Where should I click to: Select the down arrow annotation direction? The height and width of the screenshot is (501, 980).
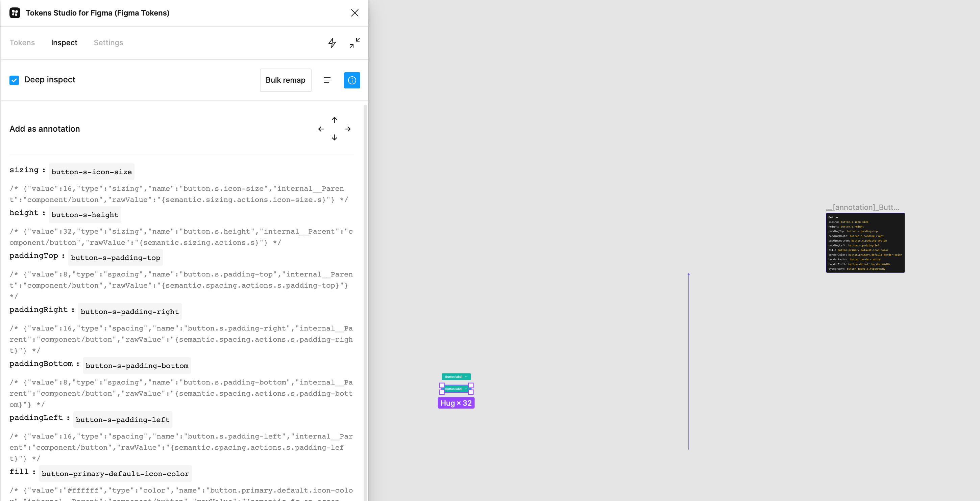coord(334,138)
